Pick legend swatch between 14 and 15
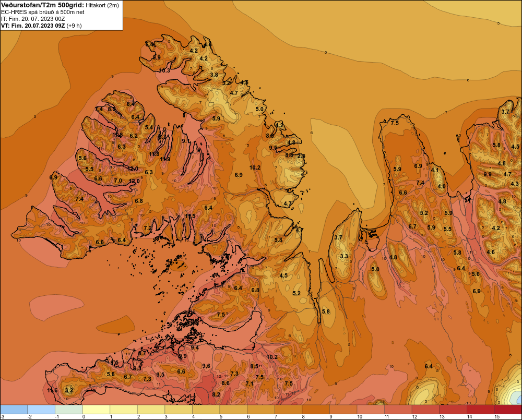Screen dimensions: 522x420 [481, 410]
